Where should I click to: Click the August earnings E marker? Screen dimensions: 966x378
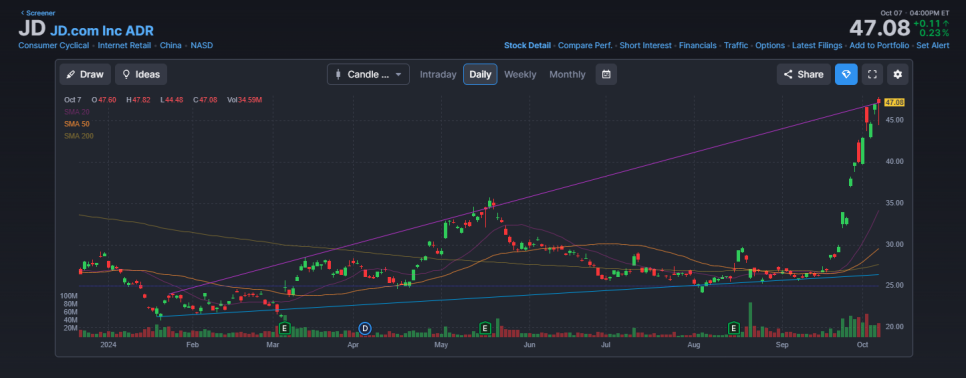point(734,328)
